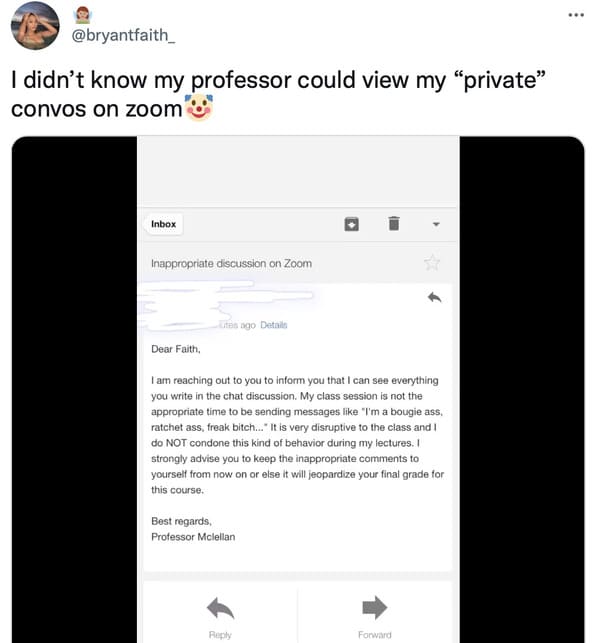Archive the email using the archive icon
Image resolution: width=599 pixels, height=643 pixels.
point(351,224)
